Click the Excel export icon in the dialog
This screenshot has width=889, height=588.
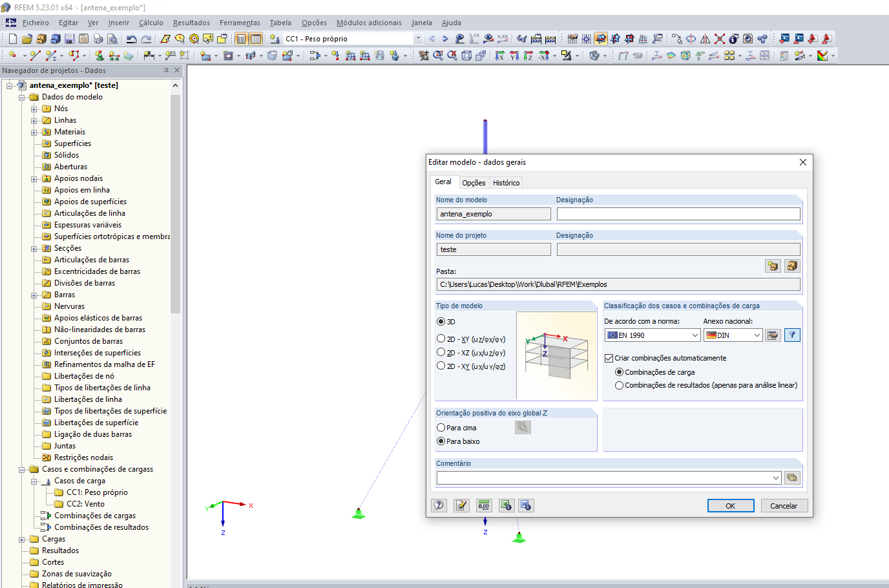coord(507,505)
